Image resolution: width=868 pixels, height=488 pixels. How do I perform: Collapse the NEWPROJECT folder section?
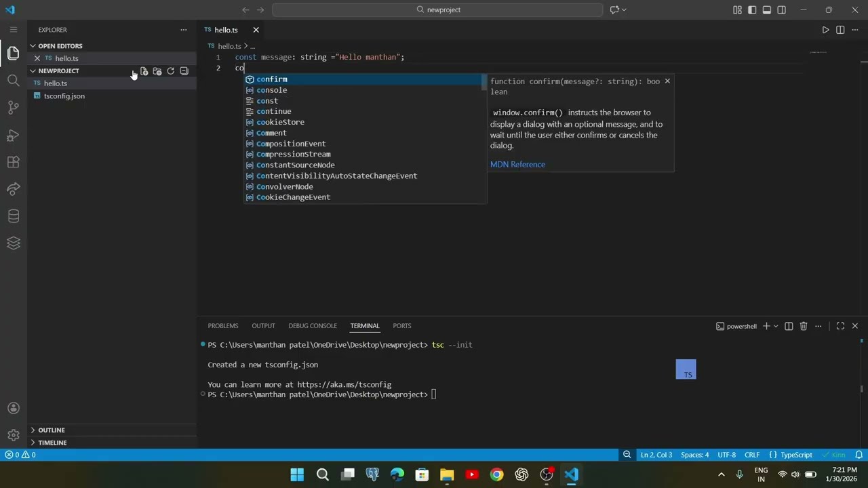33,71
